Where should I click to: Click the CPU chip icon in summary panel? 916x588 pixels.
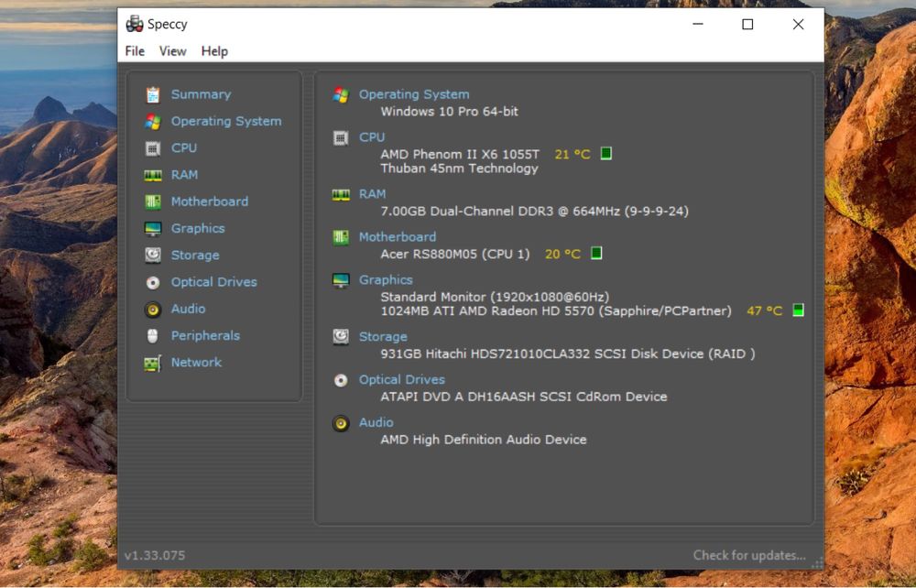point(341,137)
